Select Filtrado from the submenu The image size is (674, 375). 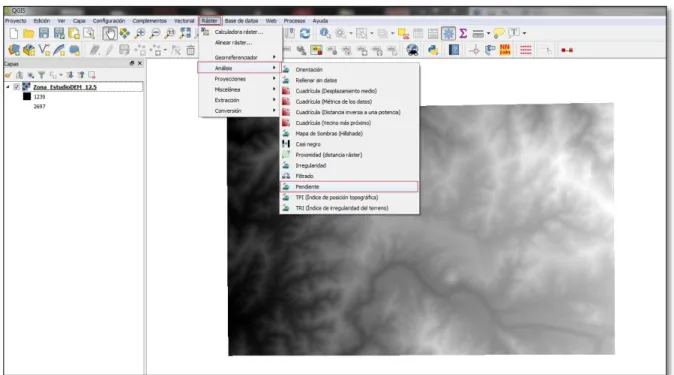click(x=349, y=176)
